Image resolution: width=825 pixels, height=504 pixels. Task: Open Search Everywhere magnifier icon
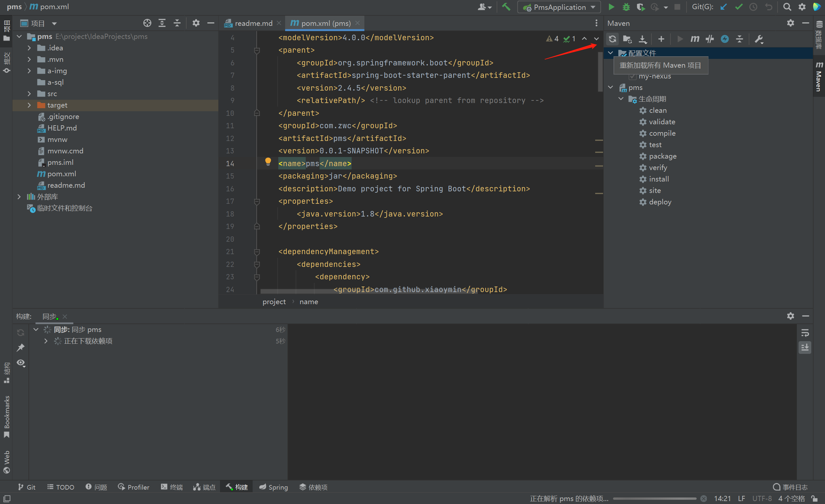[787, 7]
